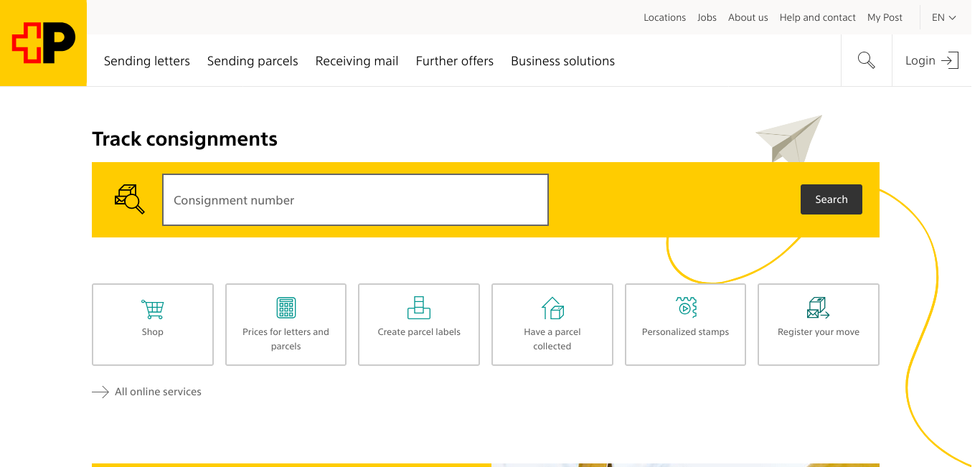Click the Login arrow icon
The width and height of the screenshot is (980, 467).
(x=950, y=61)
